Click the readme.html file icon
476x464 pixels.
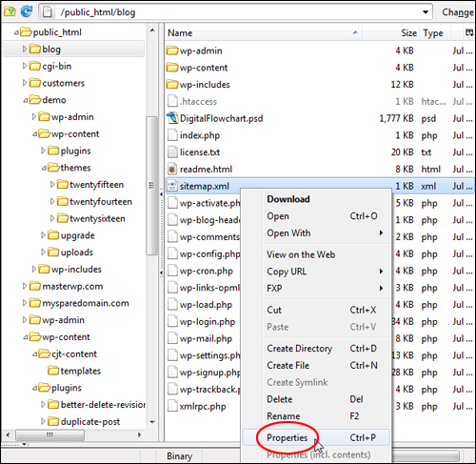[x=172, y=169]
